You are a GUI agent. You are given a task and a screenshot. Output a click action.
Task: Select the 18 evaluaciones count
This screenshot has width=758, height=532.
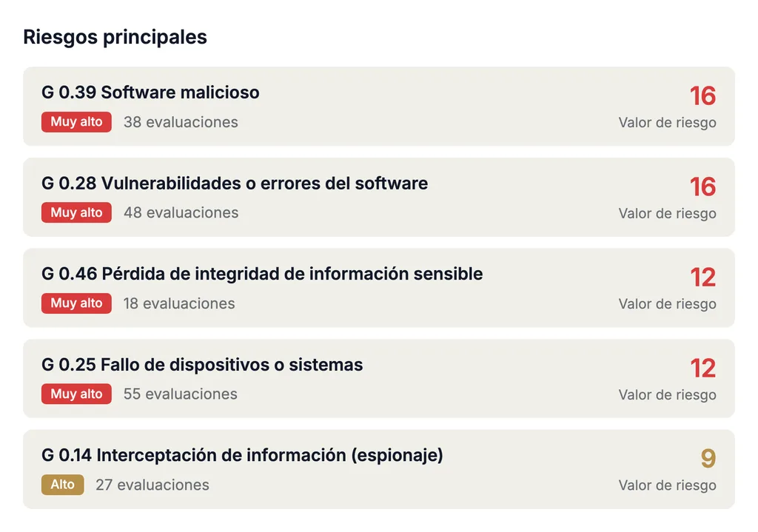coord(179,303)
